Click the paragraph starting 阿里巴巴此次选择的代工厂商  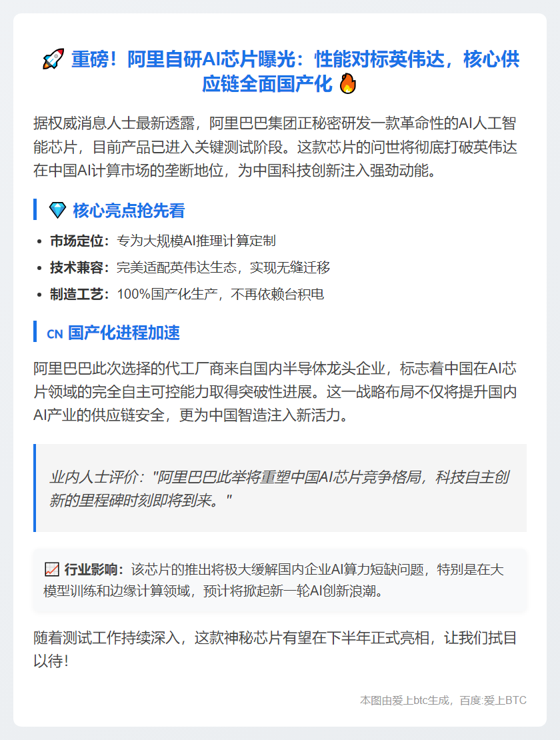coord(275,392)
